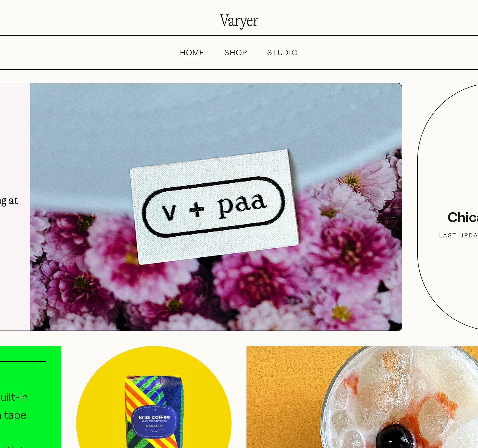Click the LAST UPDATED text in card
Image resolution: width=478 pixels, height=448 pixels.
tap(458, 235)
